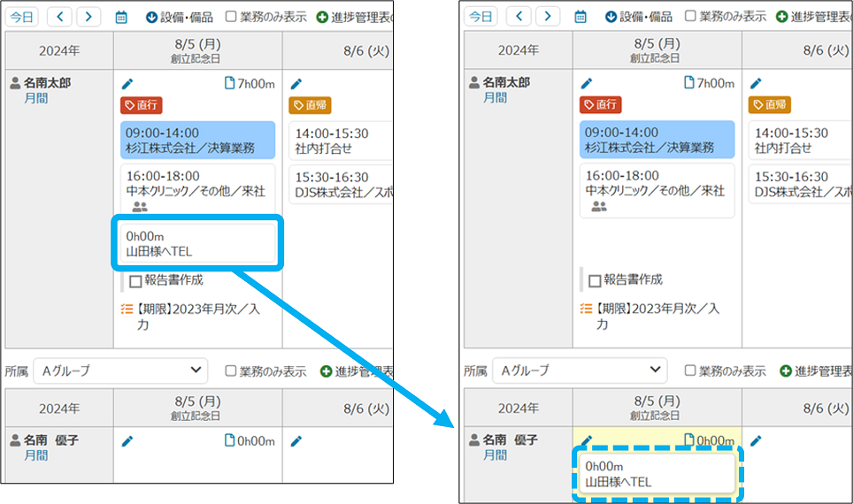
Task: Click the 直帰 tag in the right panel
Action: point(769,105)
